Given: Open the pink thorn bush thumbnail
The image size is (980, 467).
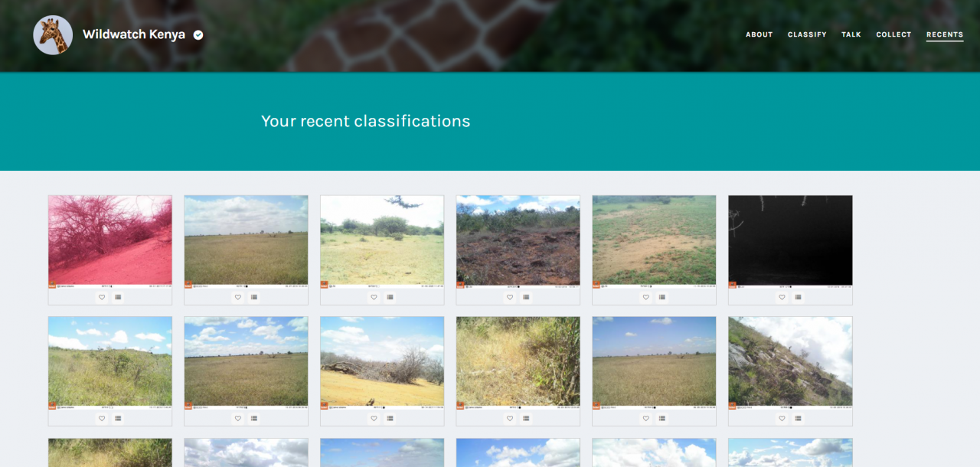Looking at the screenshot, I should point(110,242).
